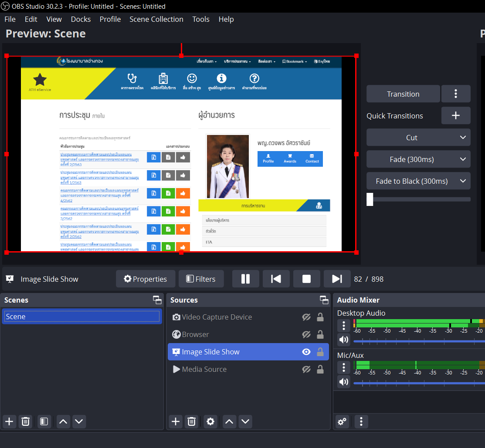485x448 pixels.
Task: Remove the selected scene
Action: (x=25, y=421)
